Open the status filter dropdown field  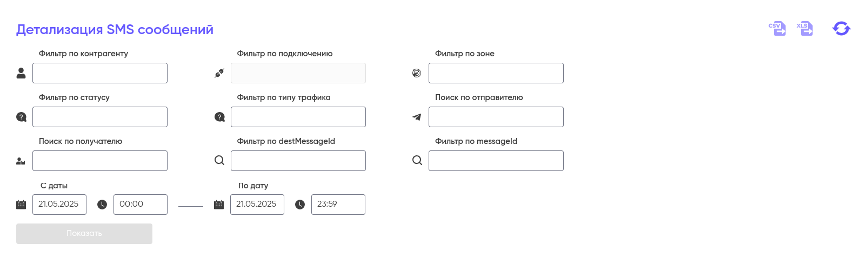(x=100, y=117)
